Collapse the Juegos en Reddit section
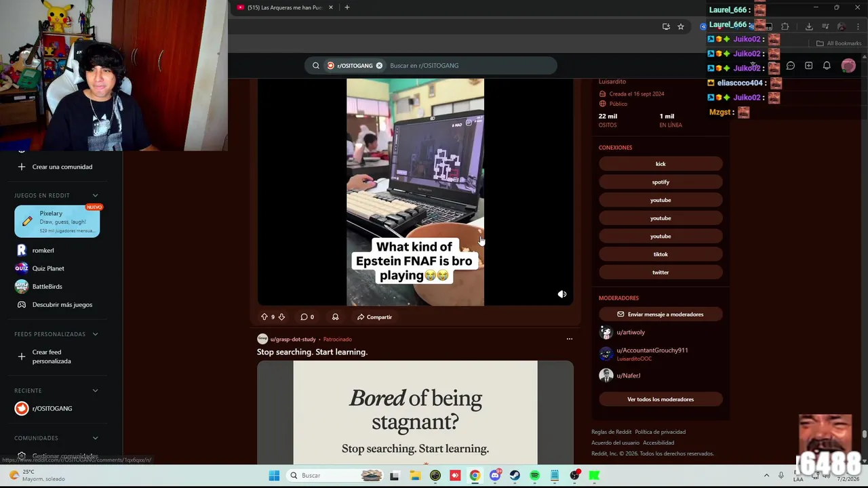 95,196
